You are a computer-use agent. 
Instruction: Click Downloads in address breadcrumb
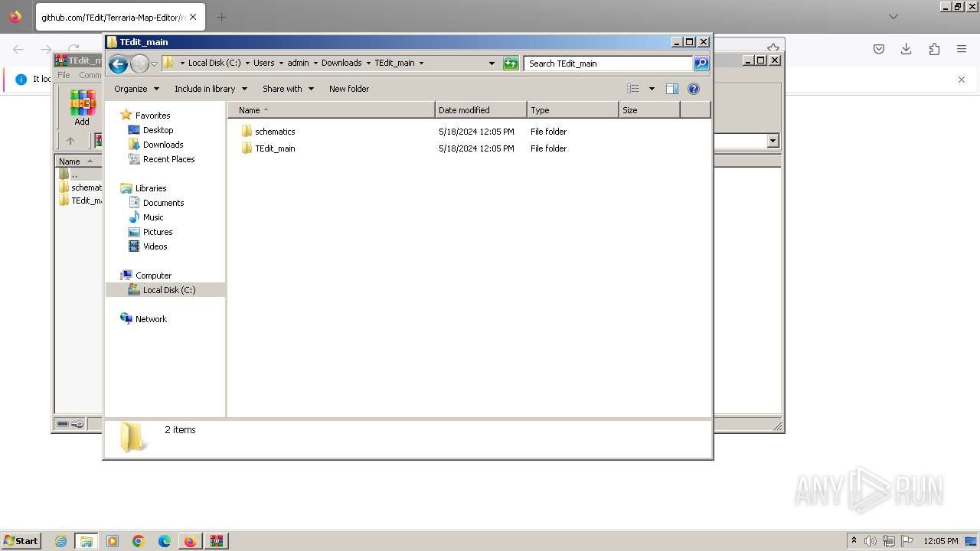click(x=341, y=64)
